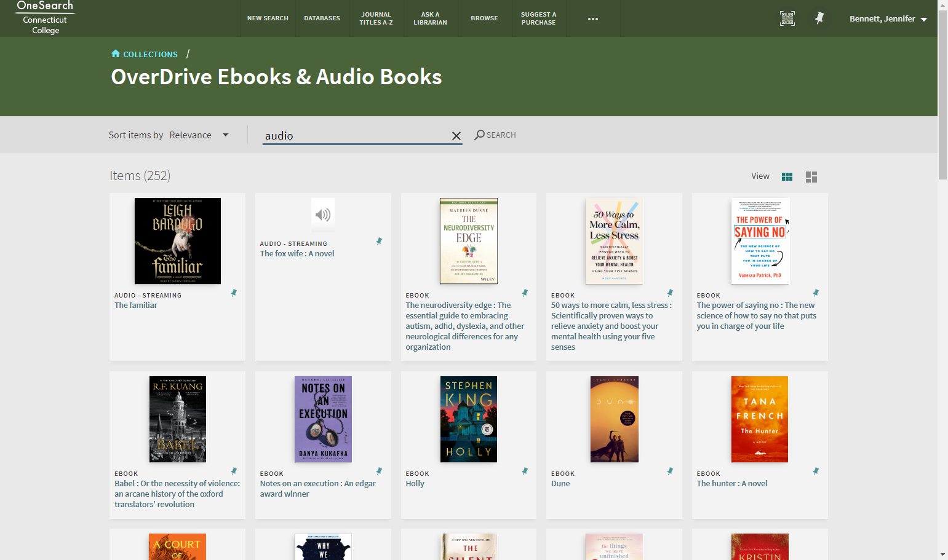This screenshot has height=560, width=948.
Task: Open NEW SEARCH in the top menu
Action: [268, 18]
